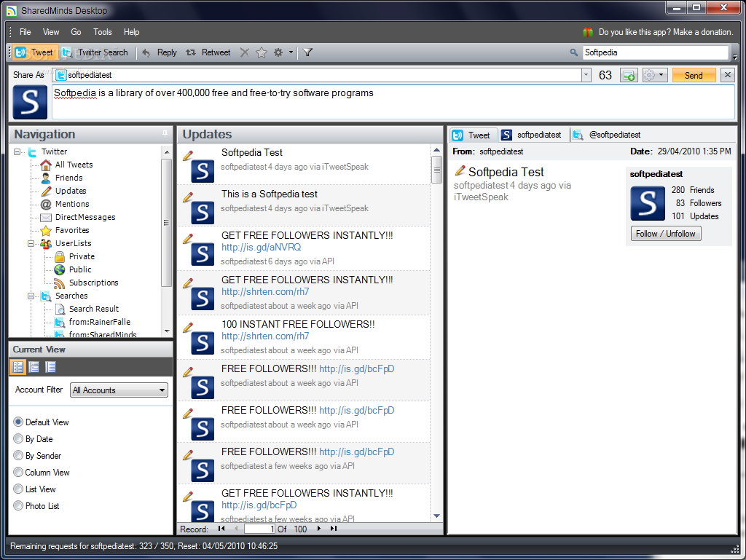Select the By Date radio button
This screenshot has width=746, height=560.
point(18,438)
